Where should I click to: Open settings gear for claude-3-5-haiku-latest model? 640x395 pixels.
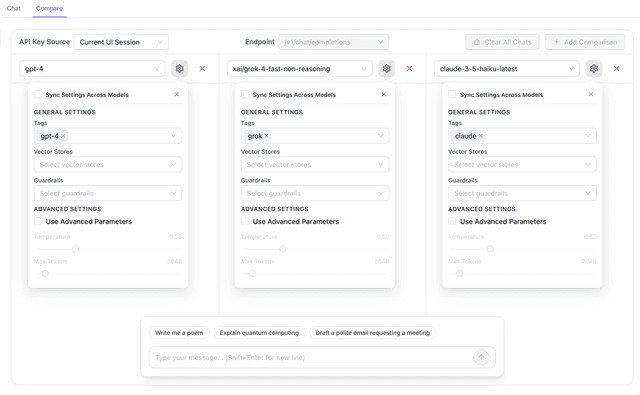coord(593,69)
